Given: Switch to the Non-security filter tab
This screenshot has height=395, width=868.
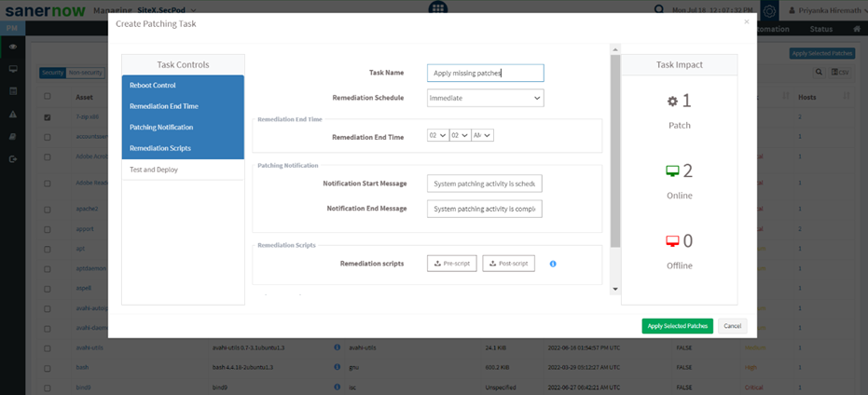Looking at the screenshot, I should (85, 73).
